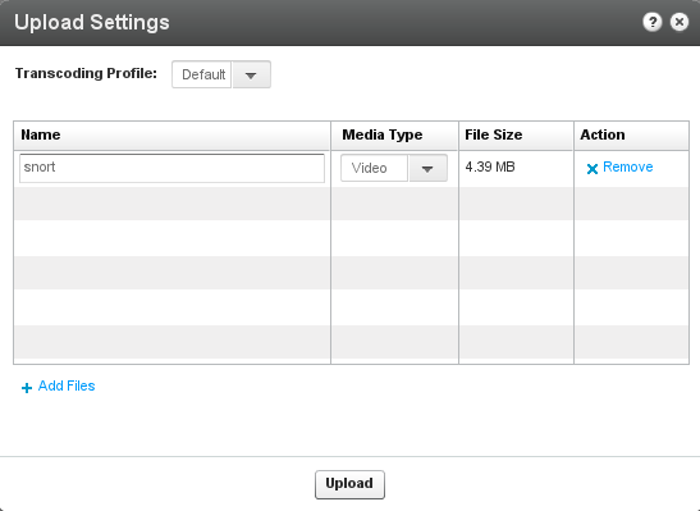Remove the snort file entry
Image resolution: width=700 pixels, height=511 pixels.
click(x=628, y=167)
